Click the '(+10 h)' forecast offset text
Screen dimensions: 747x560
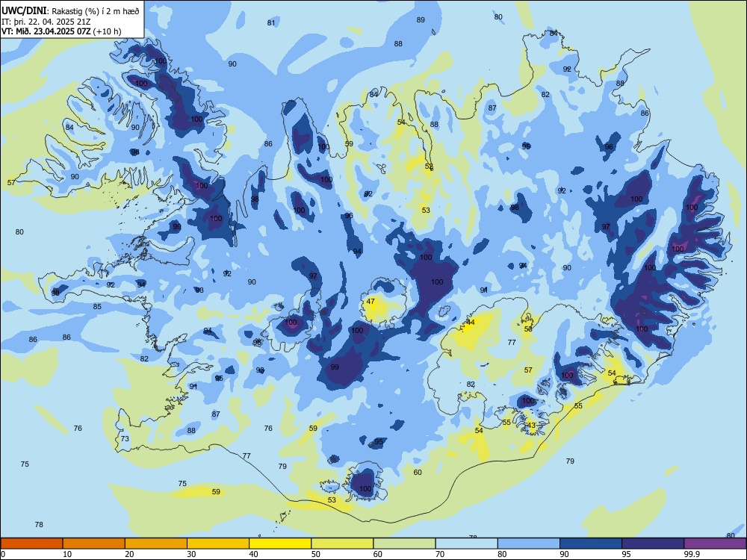[107, 31]
